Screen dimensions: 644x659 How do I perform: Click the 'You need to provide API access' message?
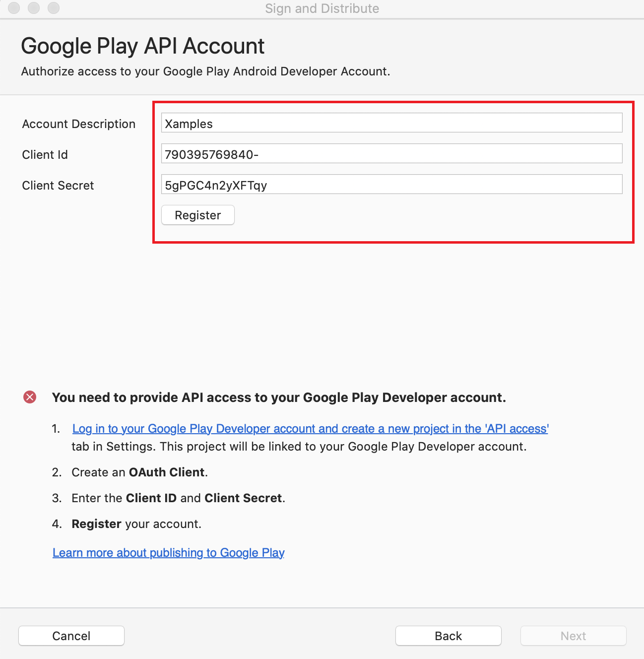(279, 397)
